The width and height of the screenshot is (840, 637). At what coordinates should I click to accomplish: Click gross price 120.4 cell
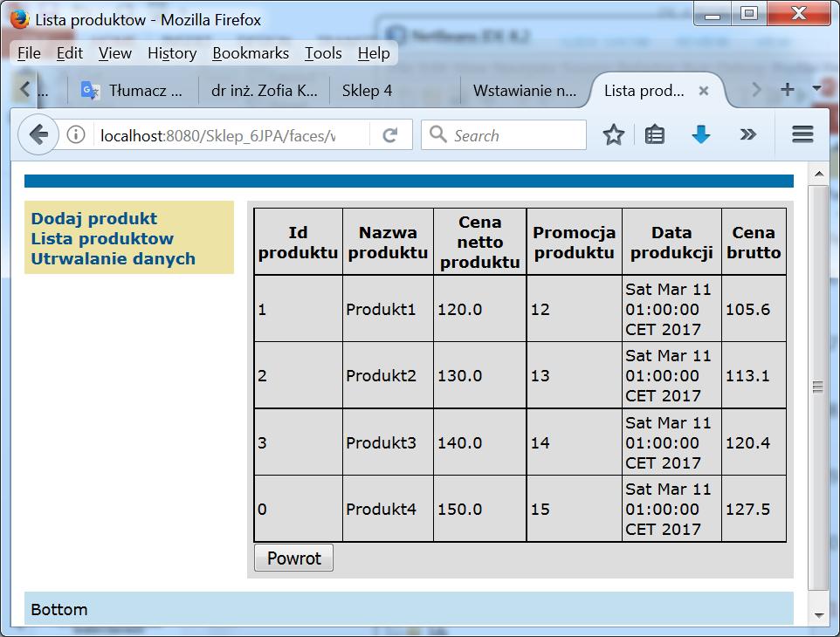(754, 442)
